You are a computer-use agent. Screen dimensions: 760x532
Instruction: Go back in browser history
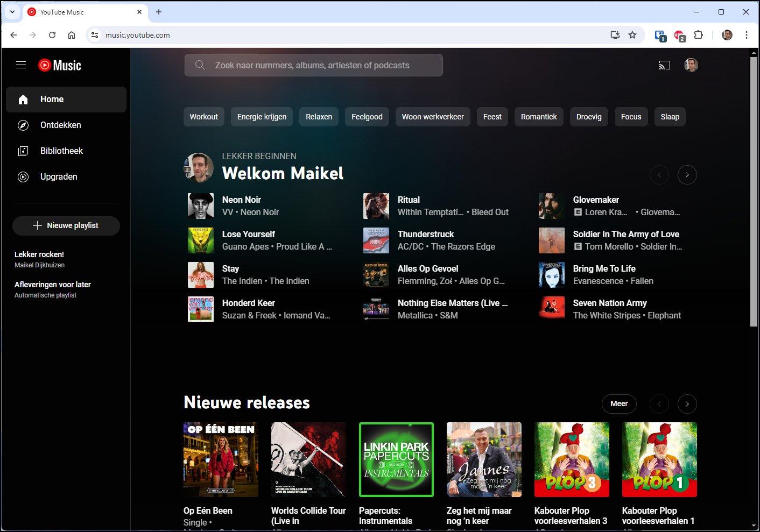13,35
